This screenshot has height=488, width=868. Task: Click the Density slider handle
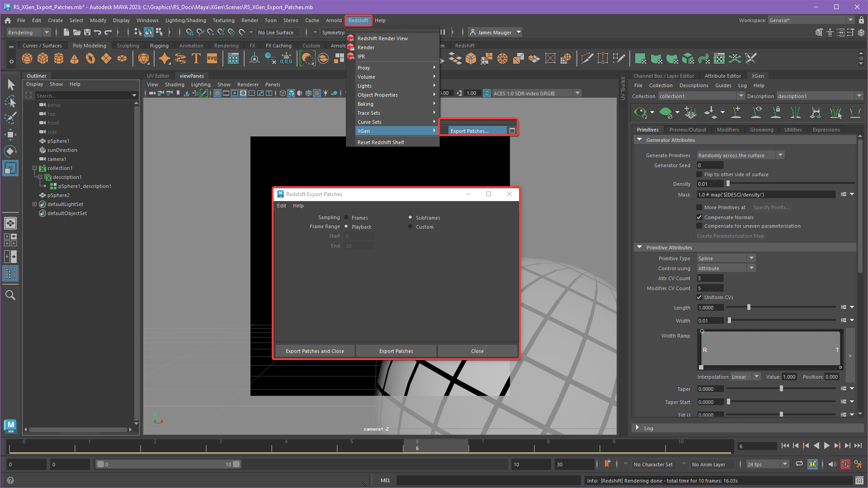pyautogui.click(x=728, y=184)
